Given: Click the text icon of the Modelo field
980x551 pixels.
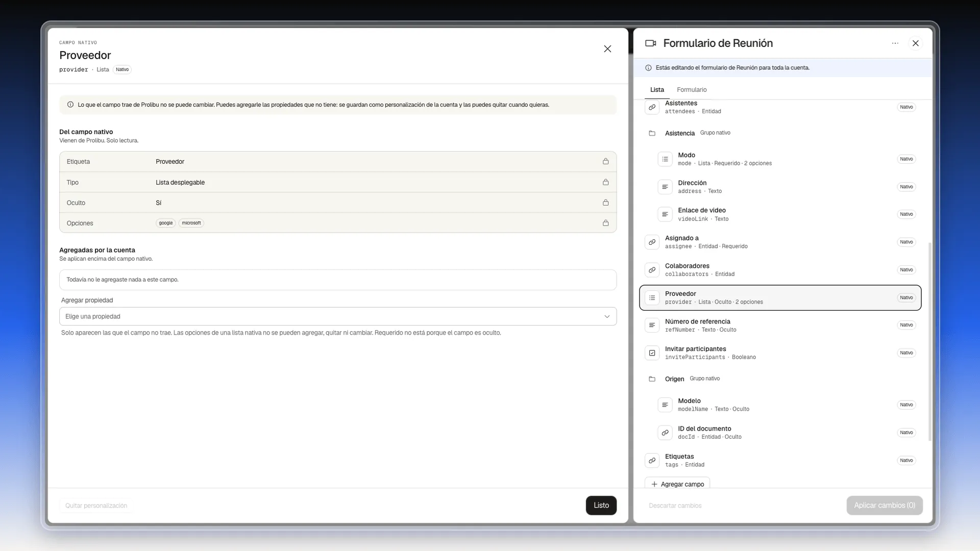Looking at the screenshot, I should (665, 405).
